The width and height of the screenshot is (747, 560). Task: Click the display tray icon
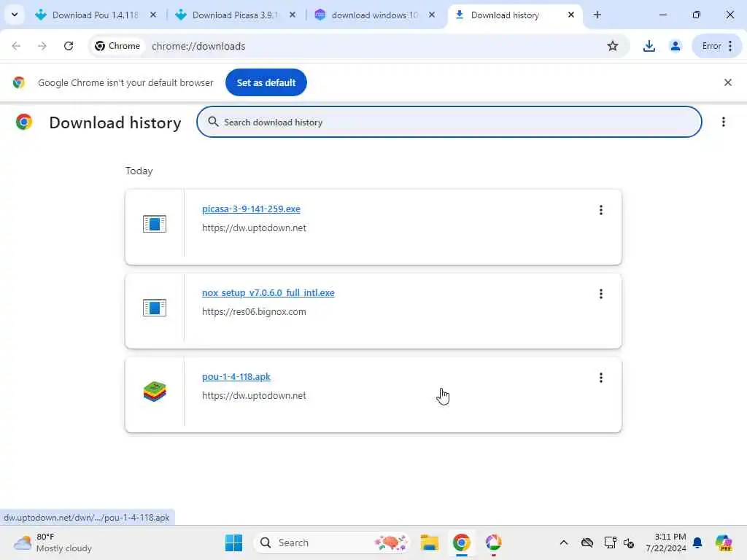(x=609, y=542)
